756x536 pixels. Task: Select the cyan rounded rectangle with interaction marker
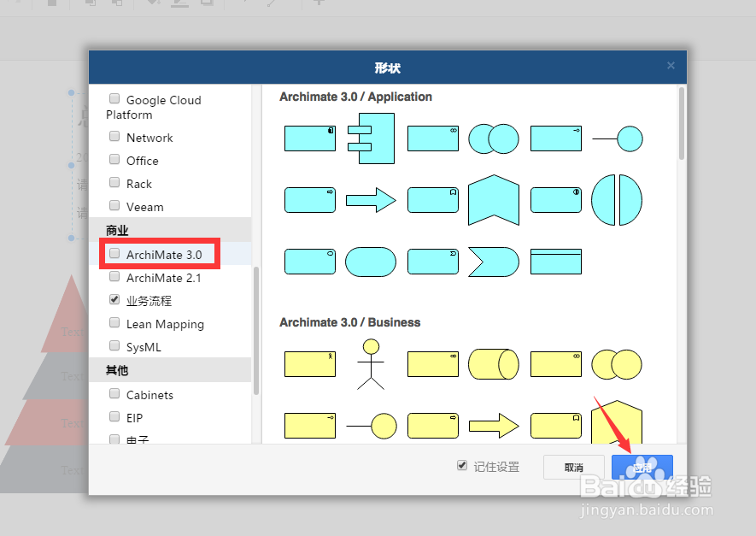pyautogui.click(x=556, y=200)
